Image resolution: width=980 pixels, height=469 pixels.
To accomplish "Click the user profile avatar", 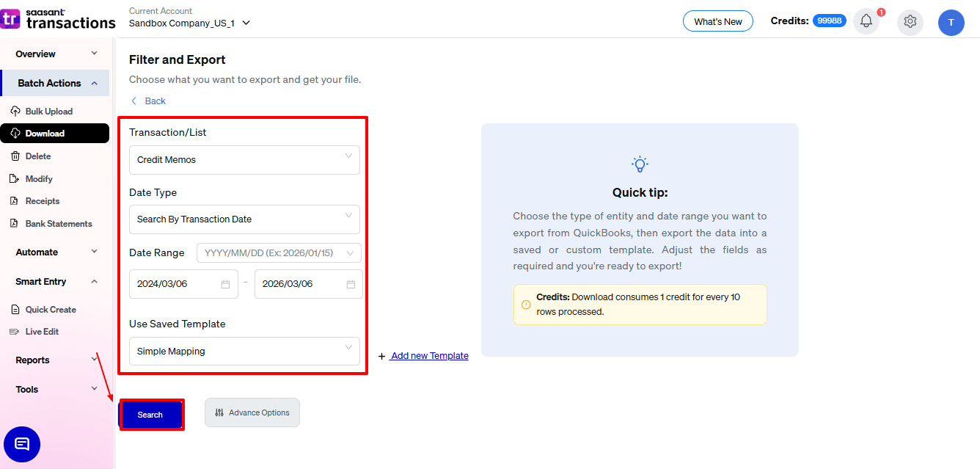I will [951, 22].
